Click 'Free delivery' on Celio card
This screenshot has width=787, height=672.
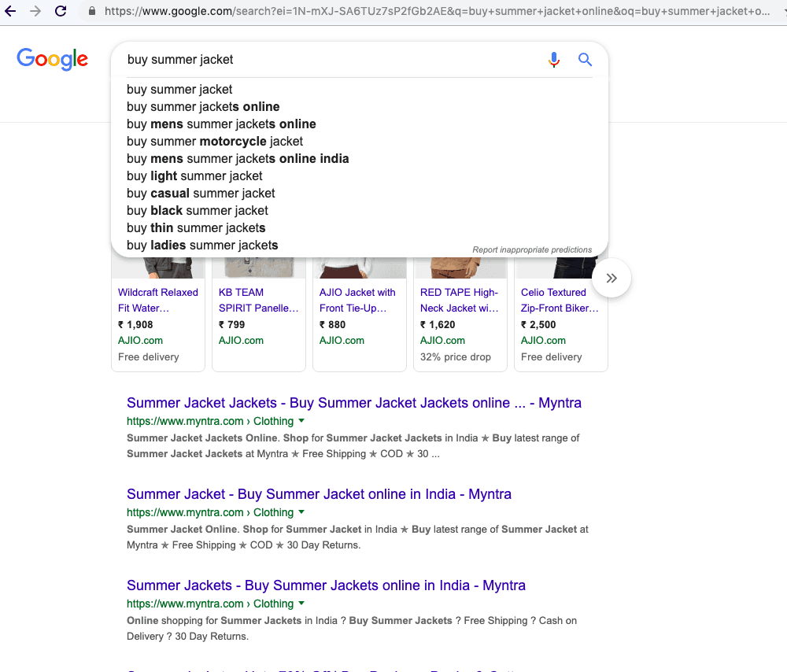click(x=552, y=356)
